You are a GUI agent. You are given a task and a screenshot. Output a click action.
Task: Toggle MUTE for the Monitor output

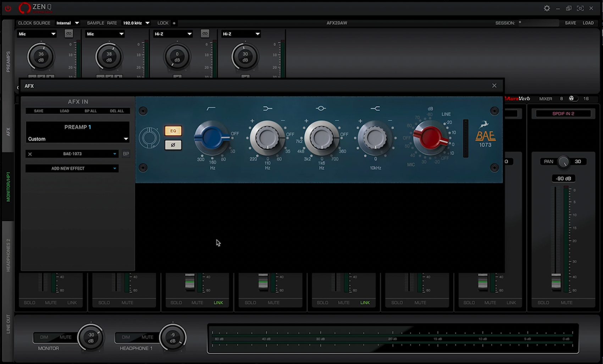(x=65, y=337)
